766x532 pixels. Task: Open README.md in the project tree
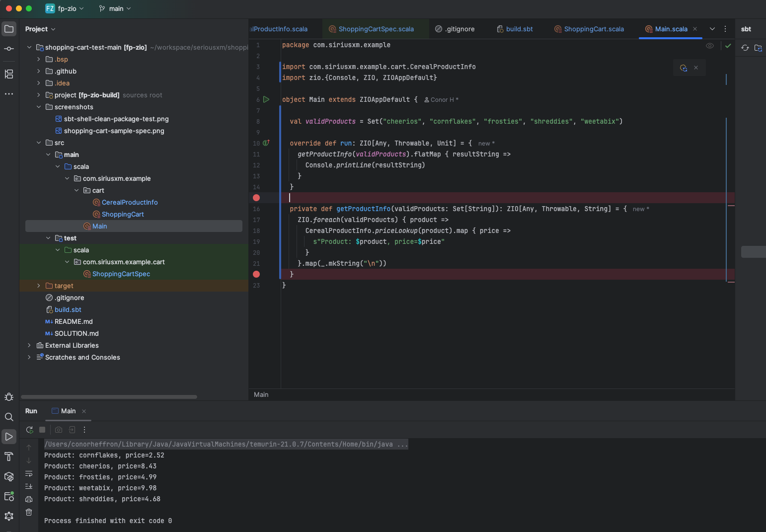pyautogui.click(x=74, y=321)
